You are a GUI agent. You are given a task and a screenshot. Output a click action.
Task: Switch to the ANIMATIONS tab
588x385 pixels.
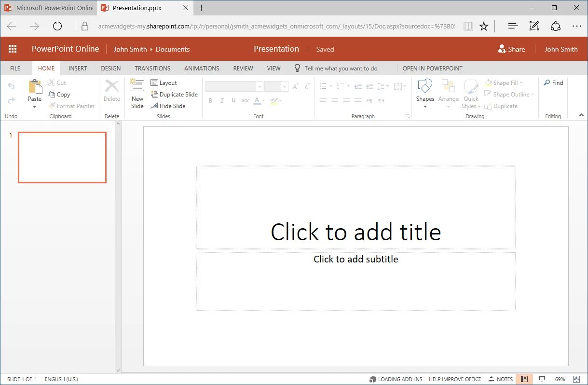pyautogui.click(x=202, y=68)
